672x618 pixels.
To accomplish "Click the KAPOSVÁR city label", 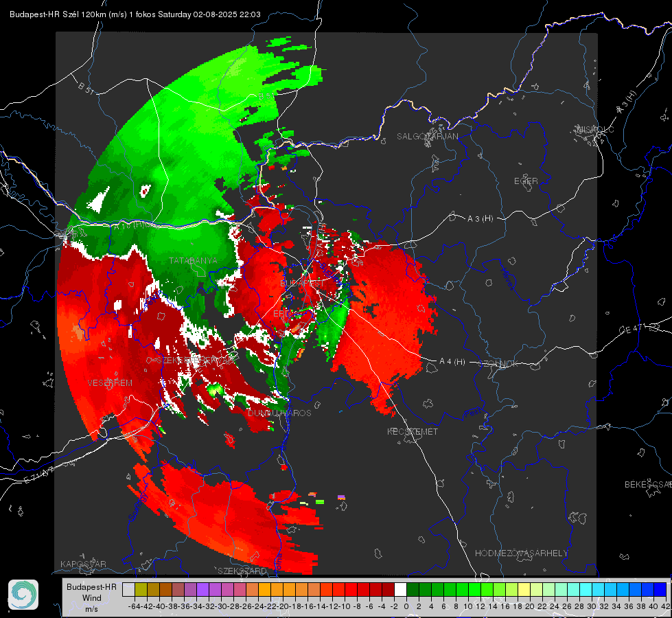I will point(83,564).
